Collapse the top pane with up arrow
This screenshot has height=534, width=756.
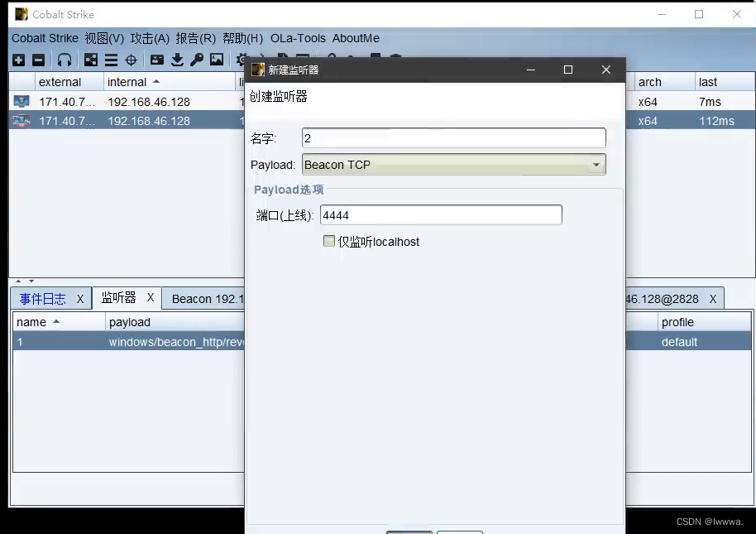tap(18, 281)
